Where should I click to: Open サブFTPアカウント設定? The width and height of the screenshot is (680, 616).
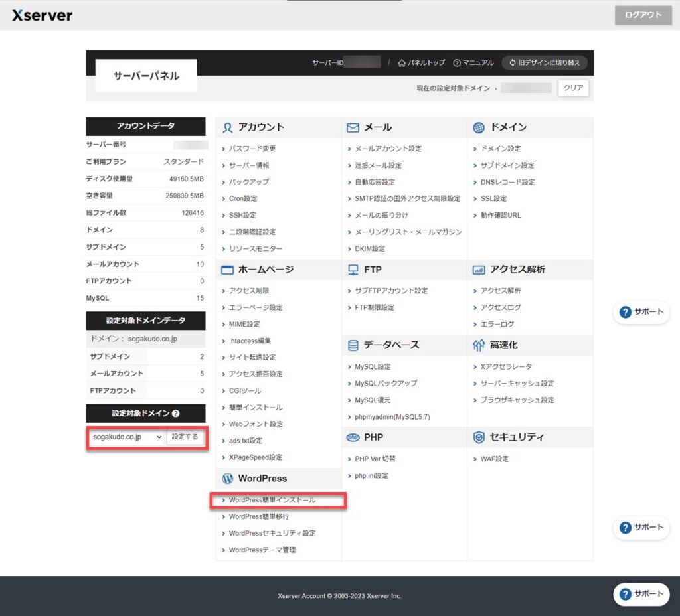point(391,291)
